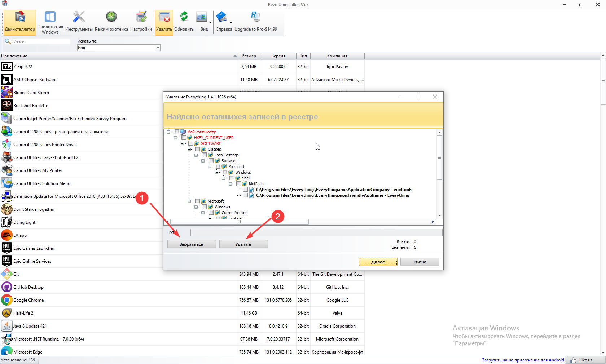Click the Далее button
The height and width of the screenshot is (364, 606).
378,262
